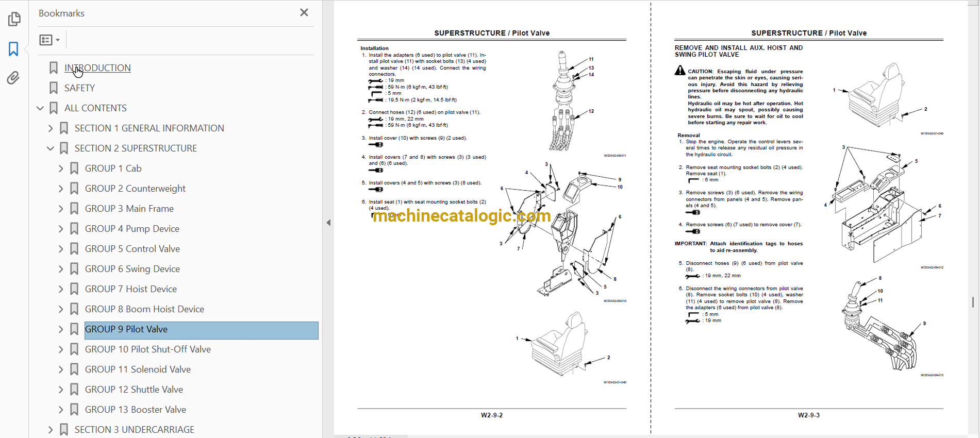Expand the GROUP 10 Pilot Shut-Off Valve node
This screenshot has height=438, width=980.
61,349
